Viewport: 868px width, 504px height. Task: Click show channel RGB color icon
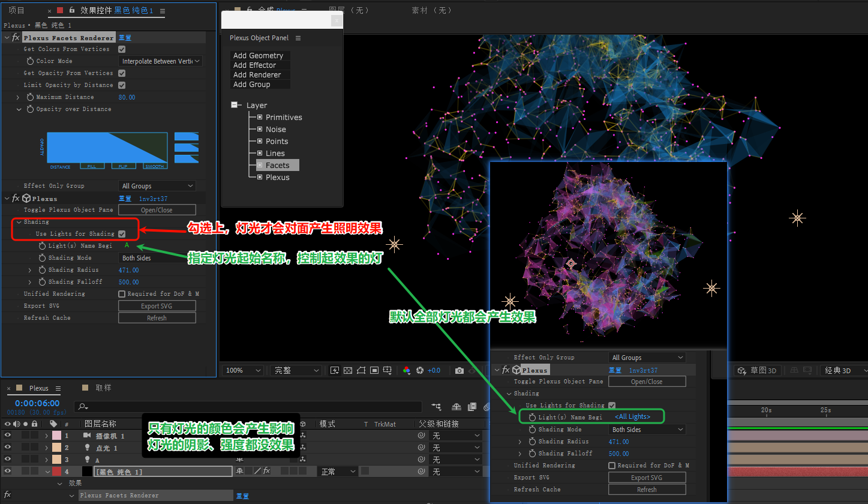click(x=407, y=371)
